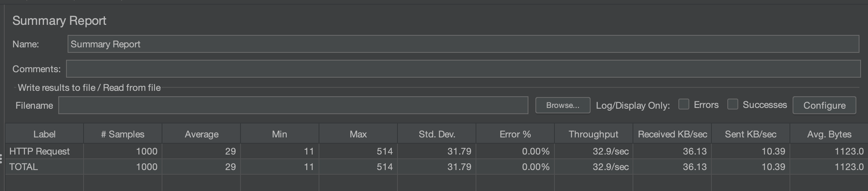Viewport: 868px width, 191px height.
Task: Click the Error % column header
Action: [x=515, y=134]
